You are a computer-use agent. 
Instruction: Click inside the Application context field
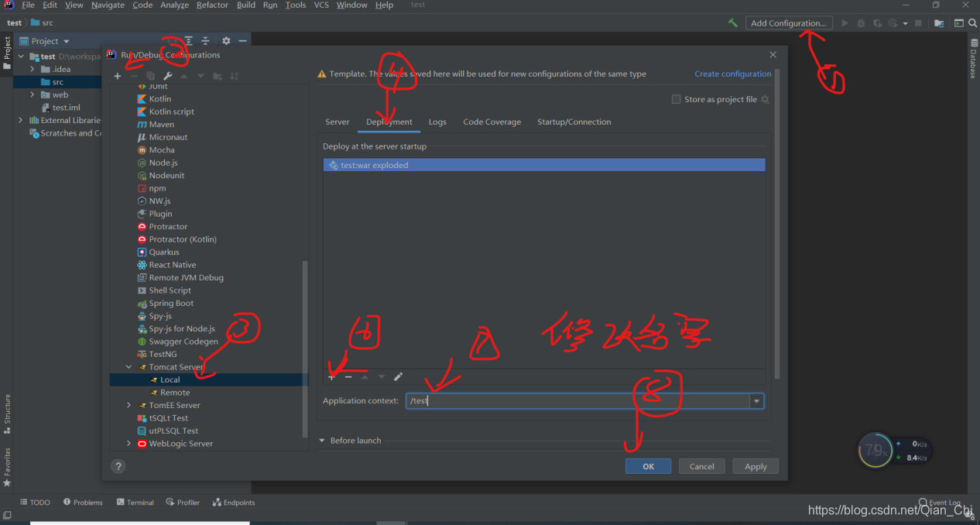coord(577,401)
